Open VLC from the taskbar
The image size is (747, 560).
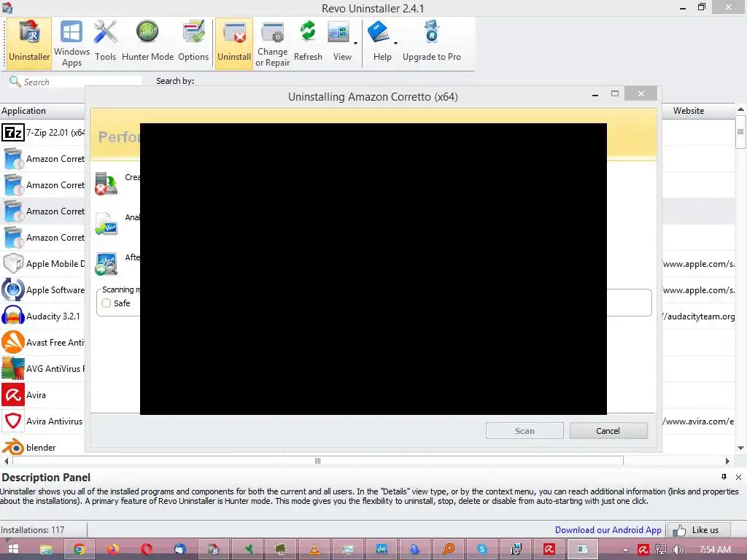314,549
